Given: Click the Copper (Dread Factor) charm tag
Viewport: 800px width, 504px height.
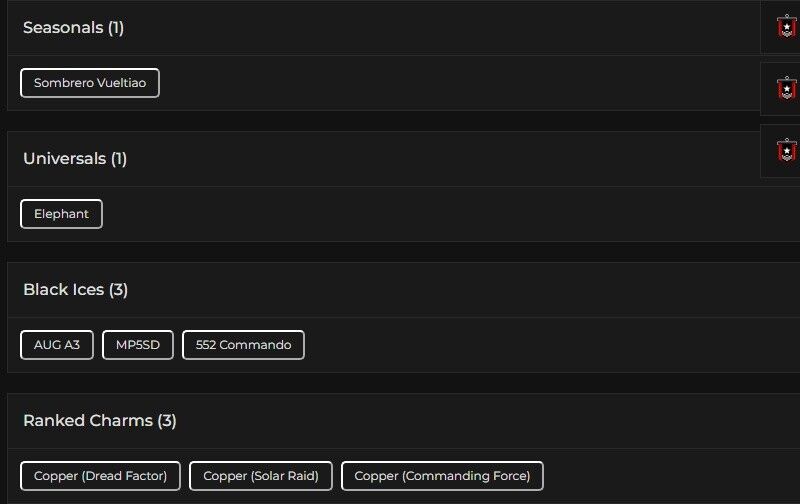Looking at the screenshot, I should point(100,476).
